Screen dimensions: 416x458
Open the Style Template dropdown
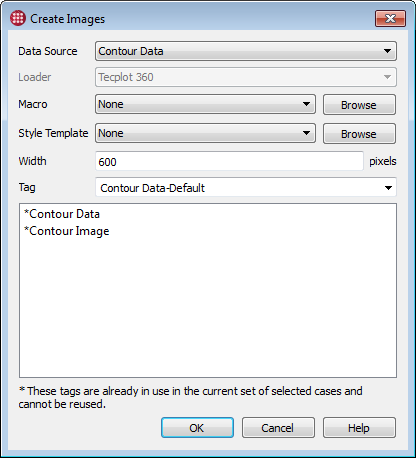pyautogui.click(x=205, y=133)
